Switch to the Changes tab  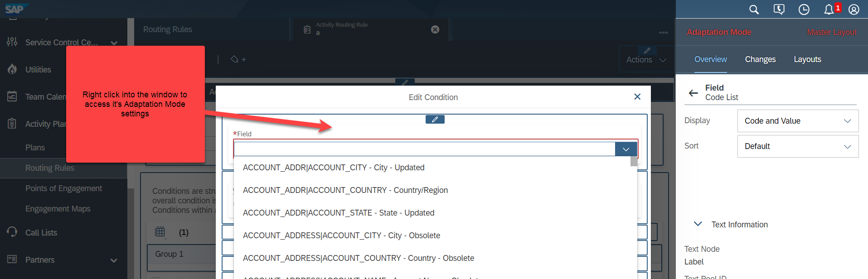760,59
